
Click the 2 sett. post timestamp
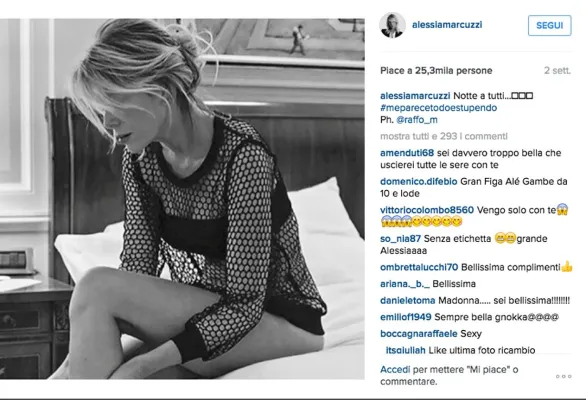pos(557,70)
